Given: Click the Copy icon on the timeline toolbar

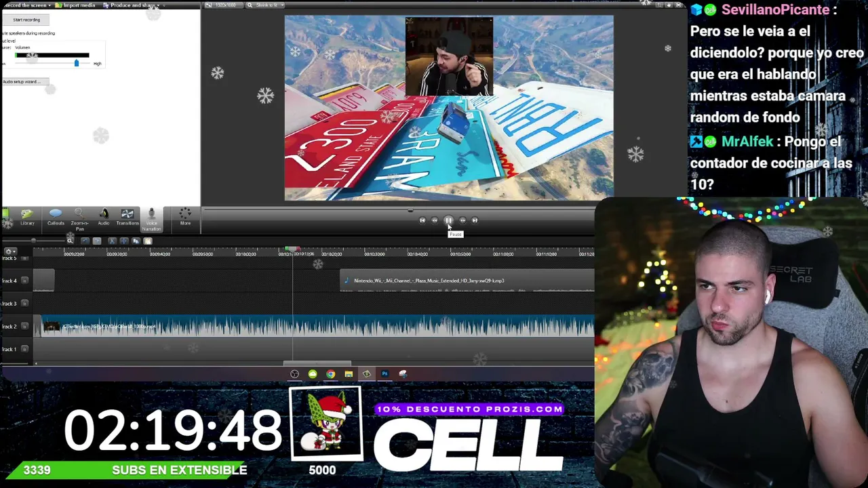Looking at the screenshot, I should 136,241.
